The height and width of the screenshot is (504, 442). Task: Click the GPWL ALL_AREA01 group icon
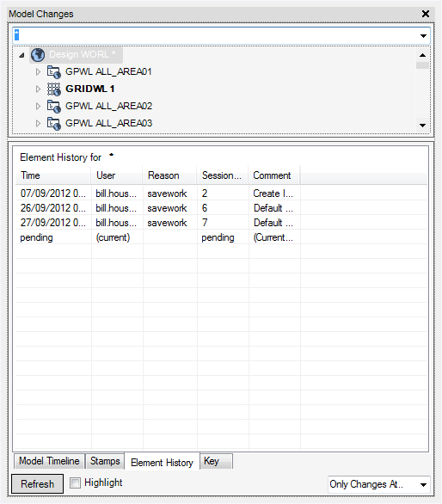pos(53,71)
